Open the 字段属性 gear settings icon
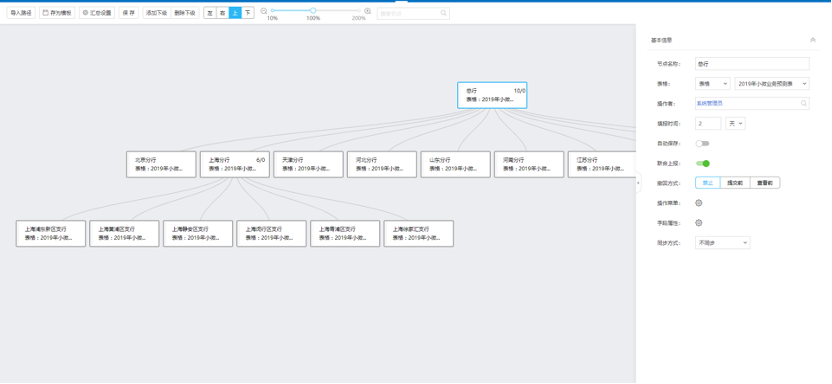The image size is (832, 384). click(x=699, y=223)
